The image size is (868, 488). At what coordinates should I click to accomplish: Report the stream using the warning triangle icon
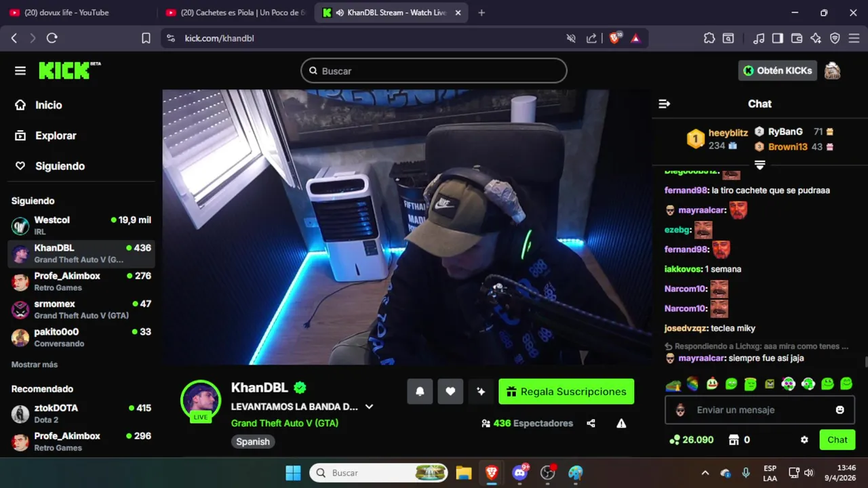621,424
